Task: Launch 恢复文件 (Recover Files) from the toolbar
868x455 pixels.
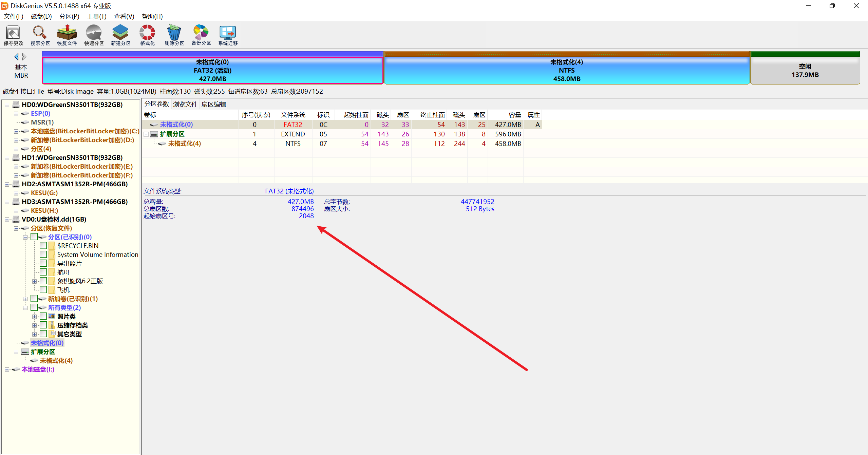Action: (67, 33)
